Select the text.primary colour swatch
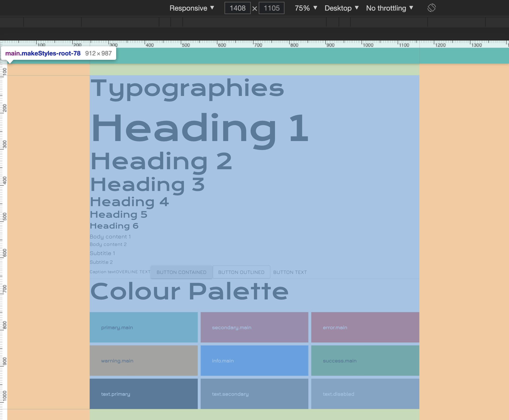509x420 pixels. tap(144, 394)
